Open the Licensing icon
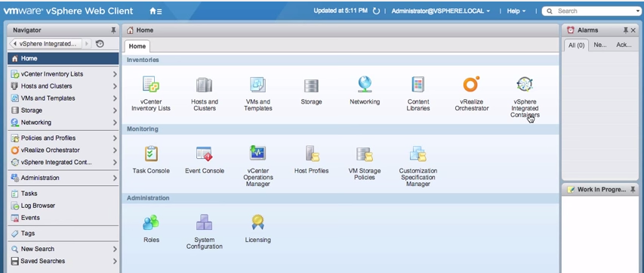 pyautogui.click(x=258, y=222)
